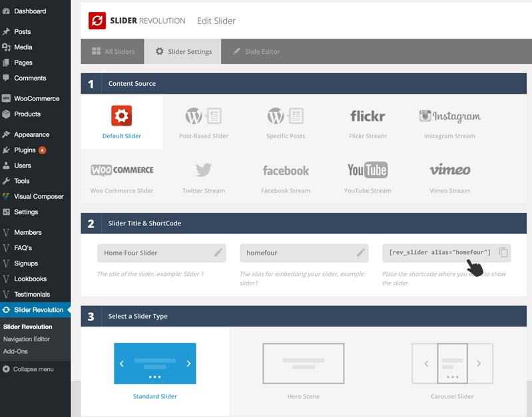Click the Home Four Slider title field

(162, 253)
